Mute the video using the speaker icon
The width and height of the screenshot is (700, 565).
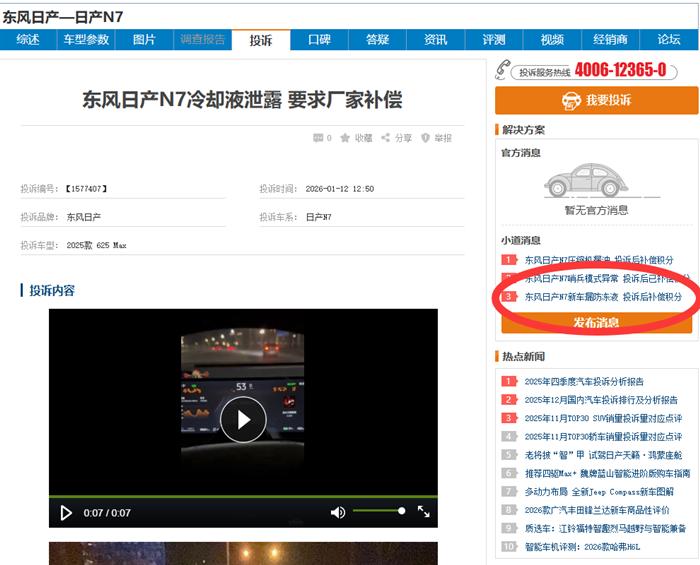tap(338, 512)
